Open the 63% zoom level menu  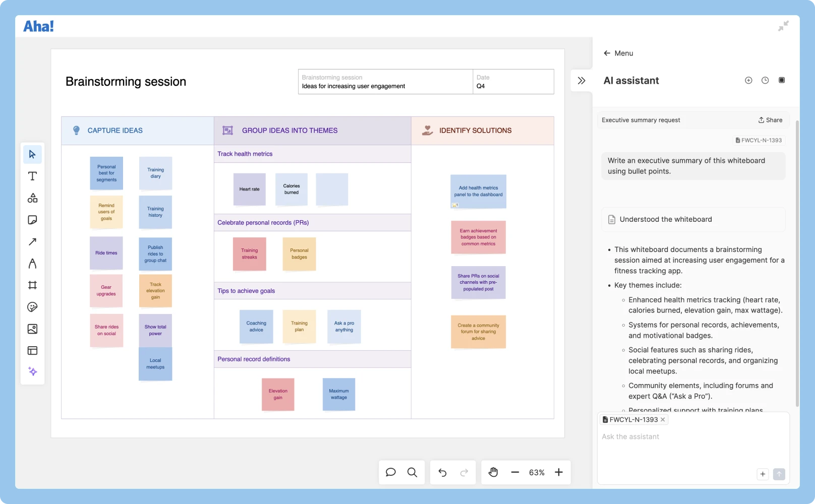537,472
